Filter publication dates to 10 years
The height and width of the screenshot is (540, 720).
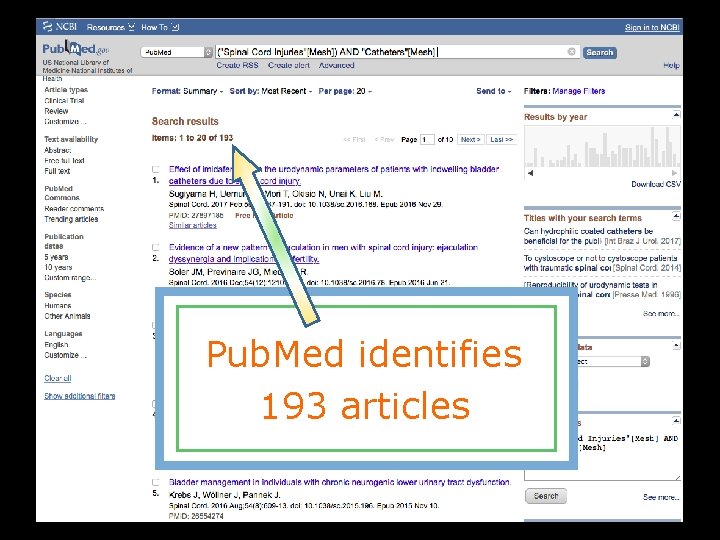(58, 267)
